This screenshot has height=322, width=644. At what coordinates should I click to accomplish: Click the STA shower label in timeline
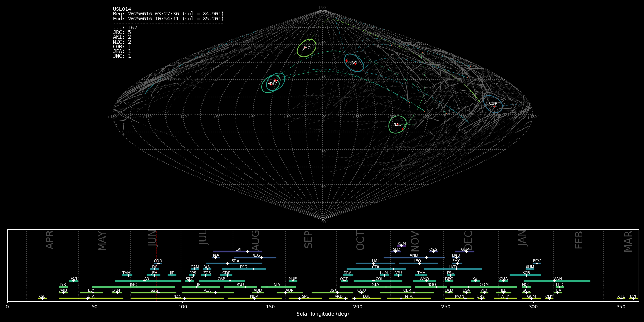375,284
